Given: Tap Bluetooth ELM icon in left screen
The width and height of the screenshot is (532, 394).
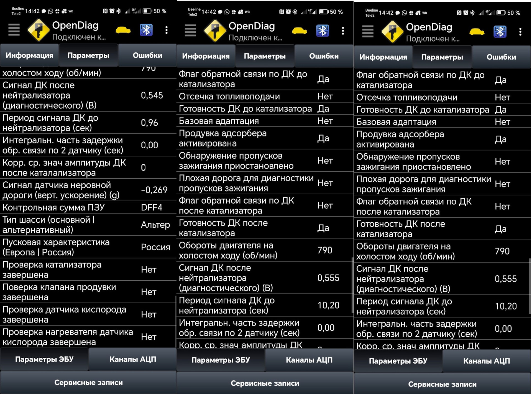Looking at the screenshot, I should 146,30.
